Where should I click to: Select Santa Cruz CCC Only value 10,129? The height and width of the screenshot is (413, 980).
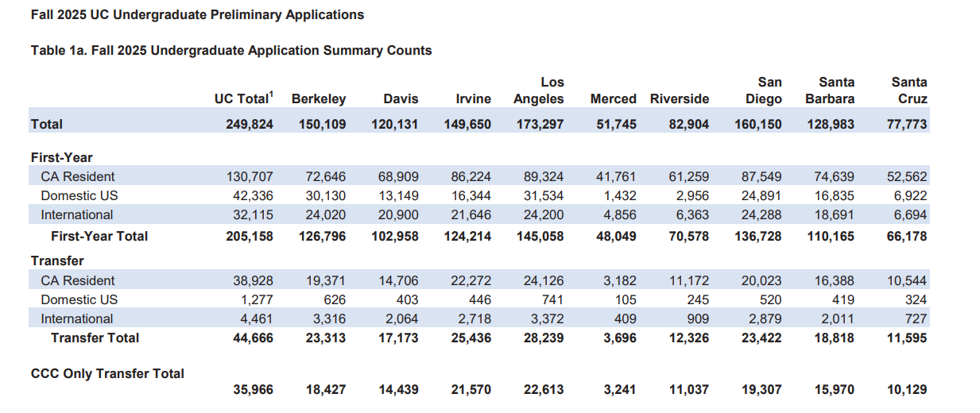tap(906, 390)
